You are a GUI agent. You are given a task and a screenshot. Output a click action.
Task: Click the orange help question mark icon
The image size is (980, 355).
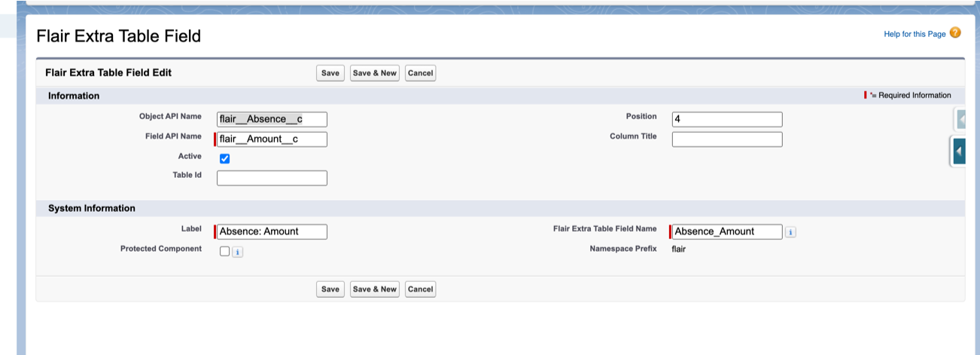click(x=955, y=33)
